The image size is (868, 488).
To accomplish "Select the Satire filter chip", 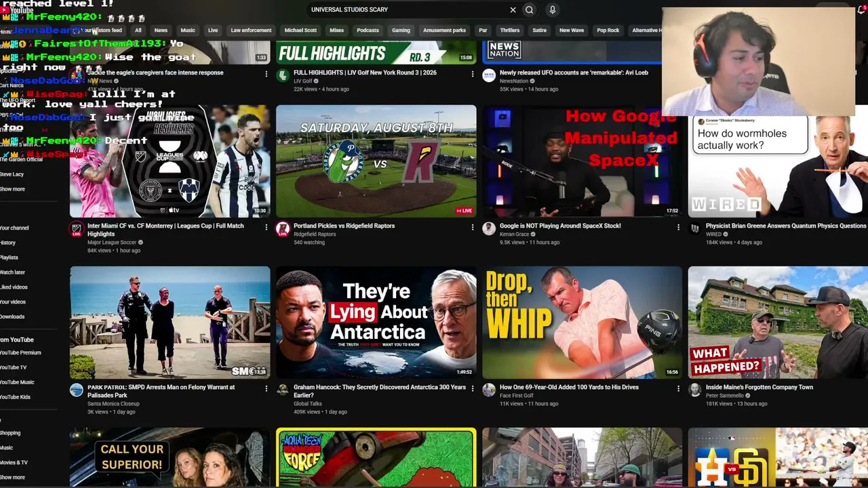I will [539, 30].
